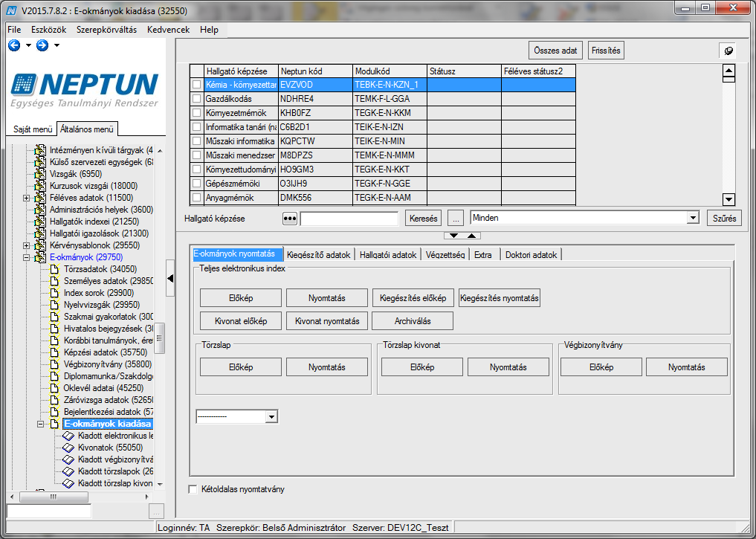756x539 pixels.
Task: Click the Adminisztrációs helyek tree icon
Action: pyautogui.click(x=40, y=210)
